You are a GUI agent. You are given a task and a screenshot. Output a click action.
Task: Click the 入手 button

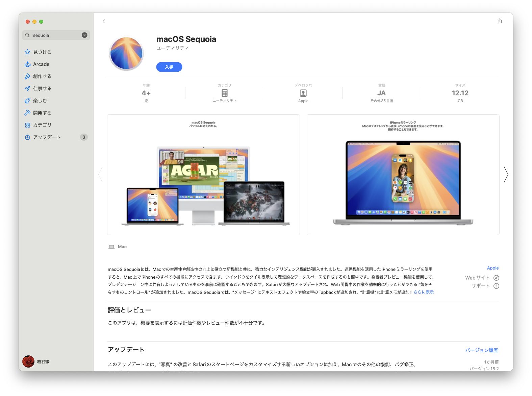pos(169,67)
